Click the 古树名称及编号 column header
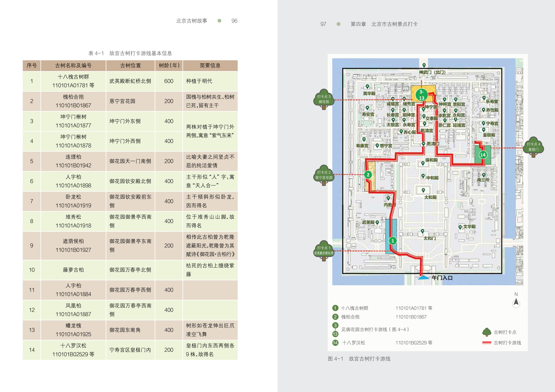Screen dimensions: 555x392 point(73,66)
